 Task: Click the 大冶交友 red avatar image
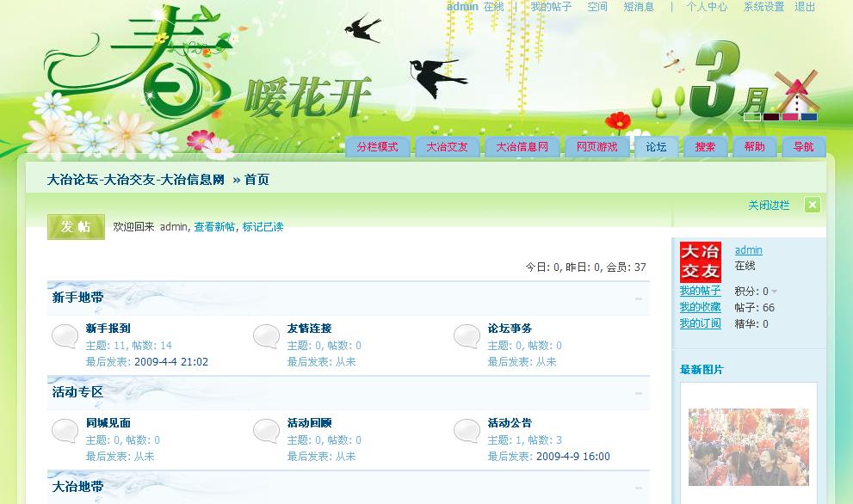point(700,262)
